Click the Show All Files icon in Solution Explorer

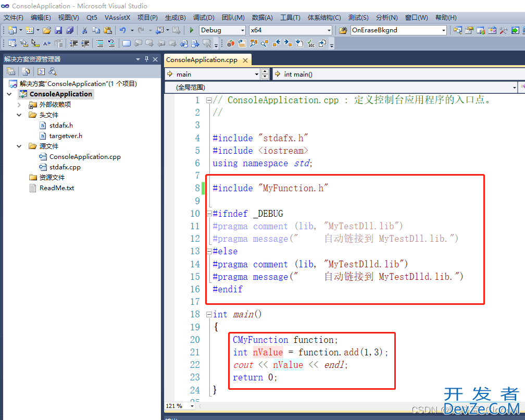pyautogui.click(x=26, y=71)
